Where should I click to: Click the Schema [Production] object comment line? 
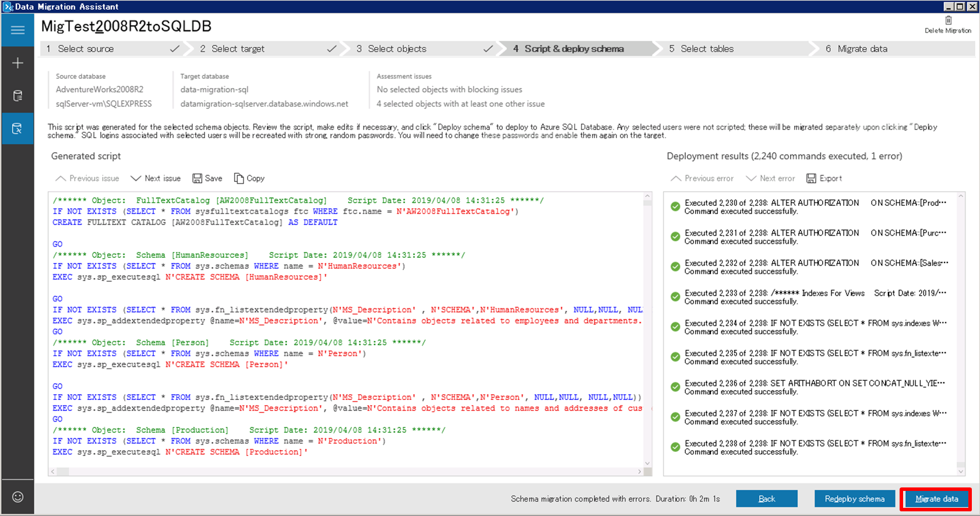point(249,430)
